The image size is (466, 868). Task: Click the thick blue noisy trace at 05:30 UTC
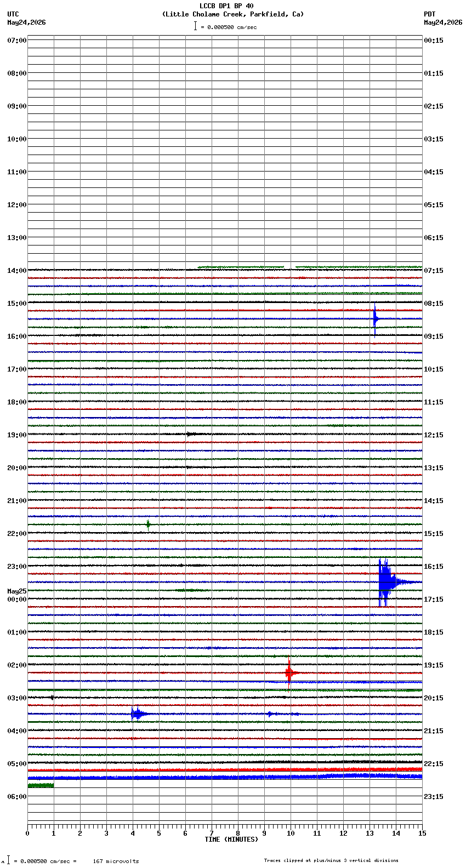point(225,776)
